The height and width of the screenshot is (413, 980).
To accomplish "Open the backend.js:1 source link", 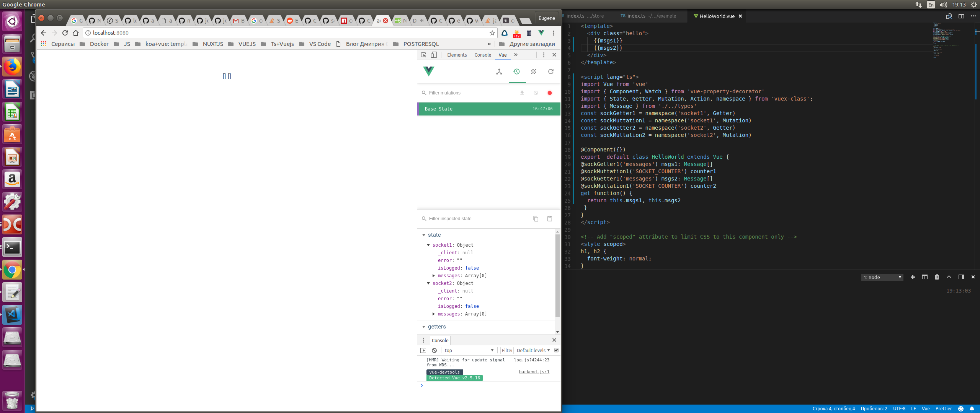I will [x=534, y=372].
